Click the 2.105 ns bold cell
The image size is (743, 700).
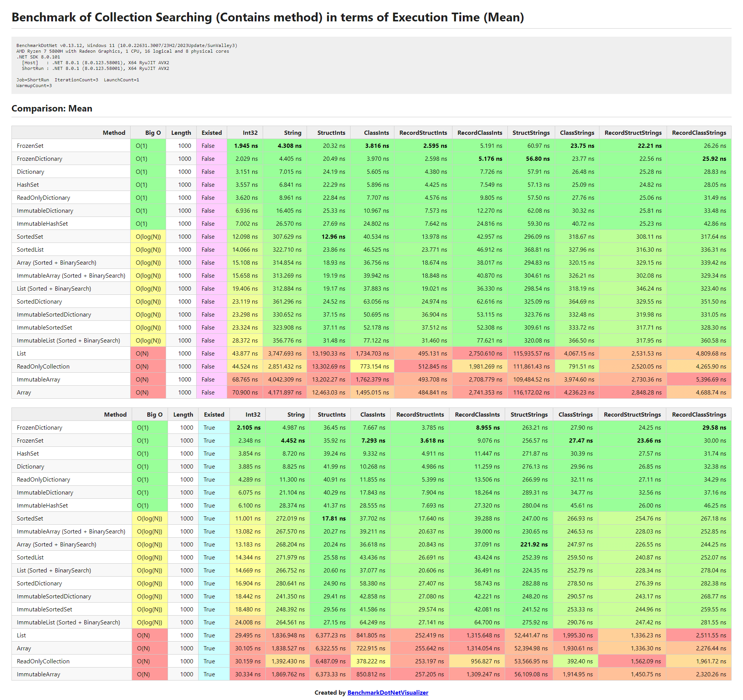click(x=249, y=427)
